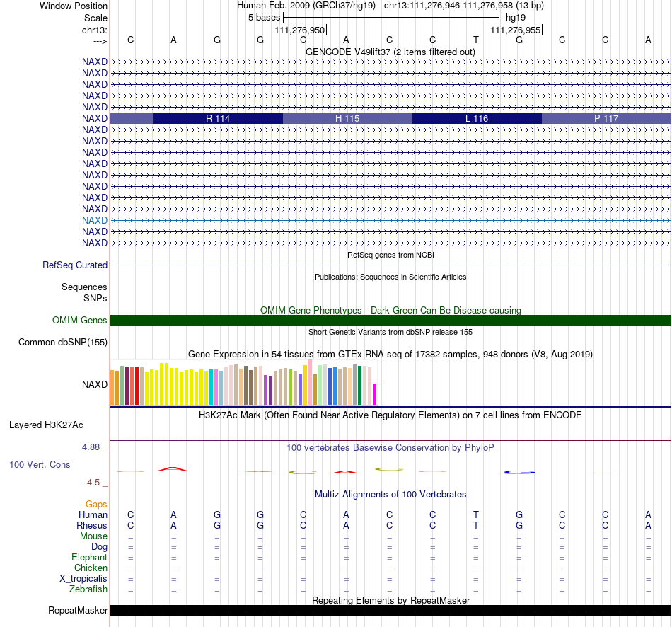Click GENCODE V49lift37 track title
This screenshot has width=672, height=627.
point(390,52)
